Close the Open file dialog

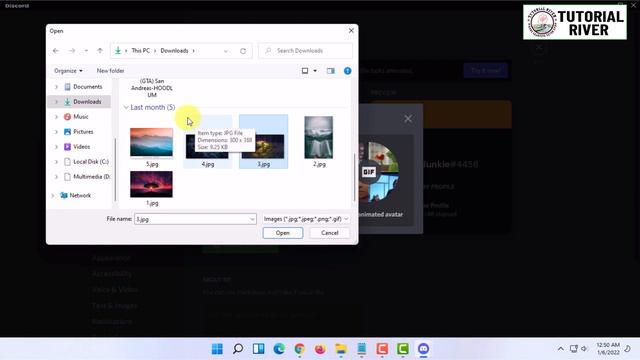351,31
